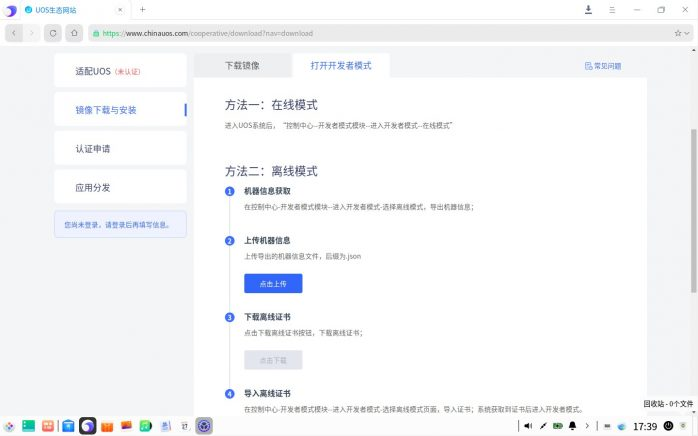Click the browser logo at top left
698x436 pixels.
coord(11,10)
